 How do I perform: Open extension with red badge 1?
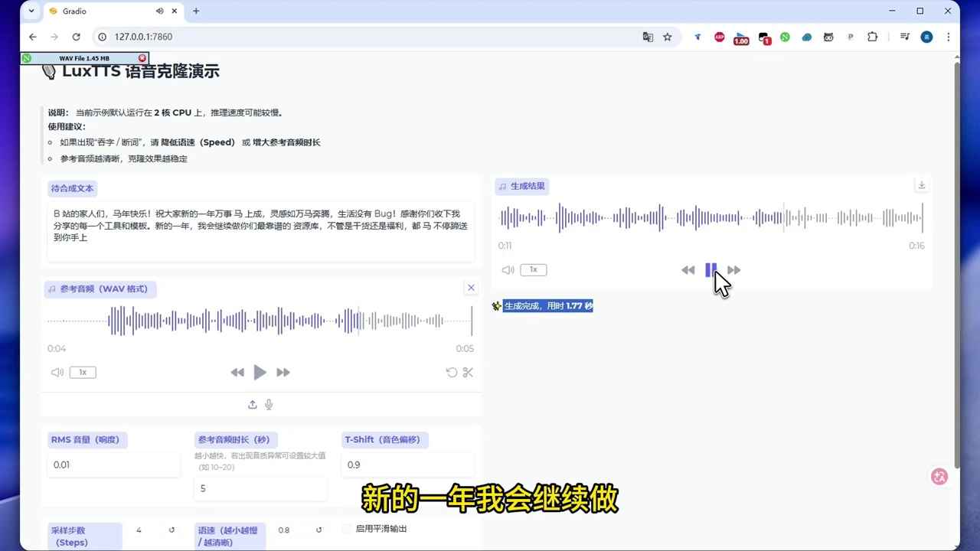point(764,37)
